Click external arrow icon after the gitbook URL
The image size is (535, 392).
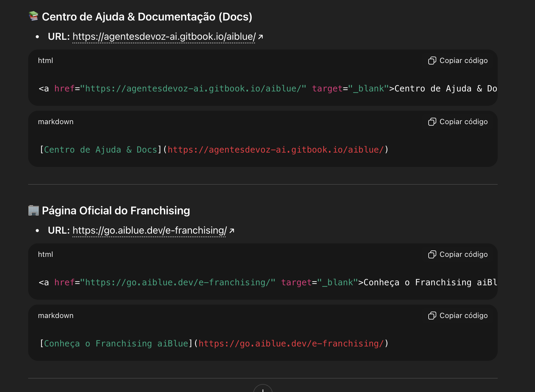(260, 37)
